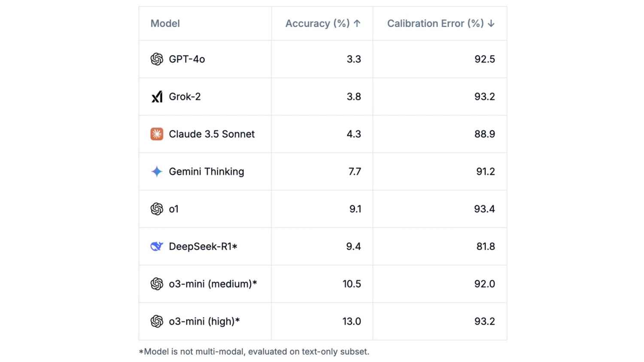
Task: Click the Claude 3.5 Sonnet orange icon
Action: click(x=157, y=134)
